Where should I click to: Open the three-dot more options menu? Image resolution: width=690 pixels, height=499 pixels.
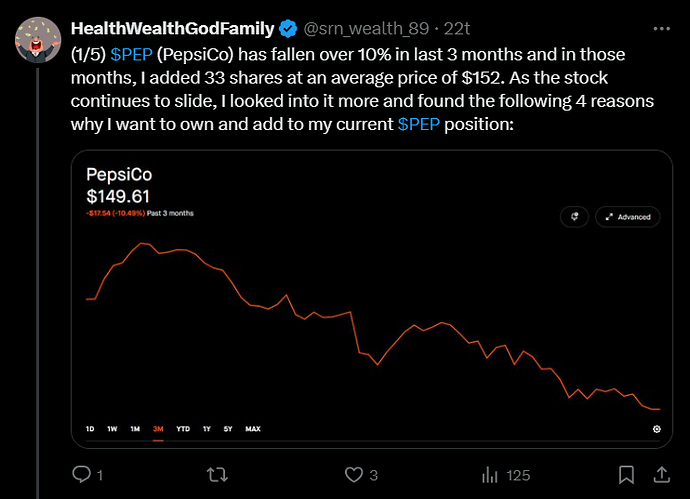pyautogui.click(x=661, y=29)
